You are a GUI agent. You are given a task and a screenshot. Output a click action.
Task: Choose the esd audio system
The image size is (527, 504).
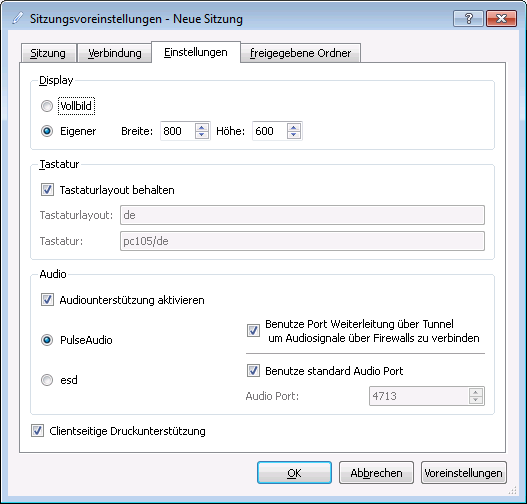[47, 380]
